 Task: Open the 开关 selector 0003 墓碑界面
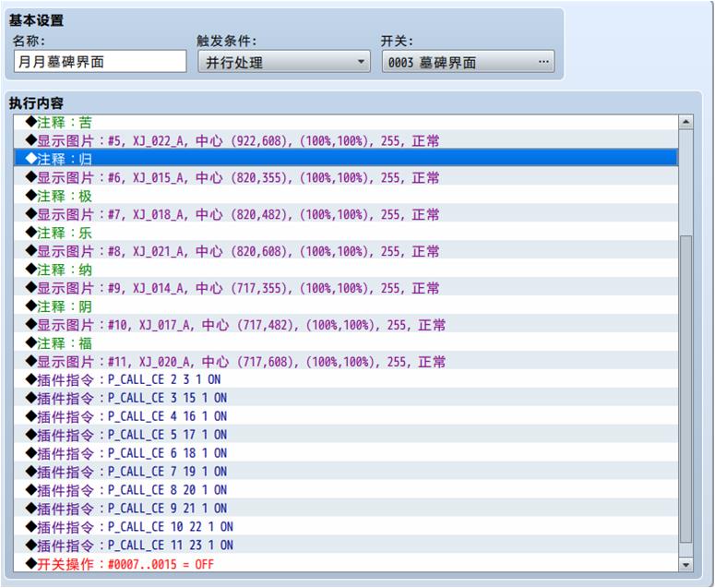469,62
